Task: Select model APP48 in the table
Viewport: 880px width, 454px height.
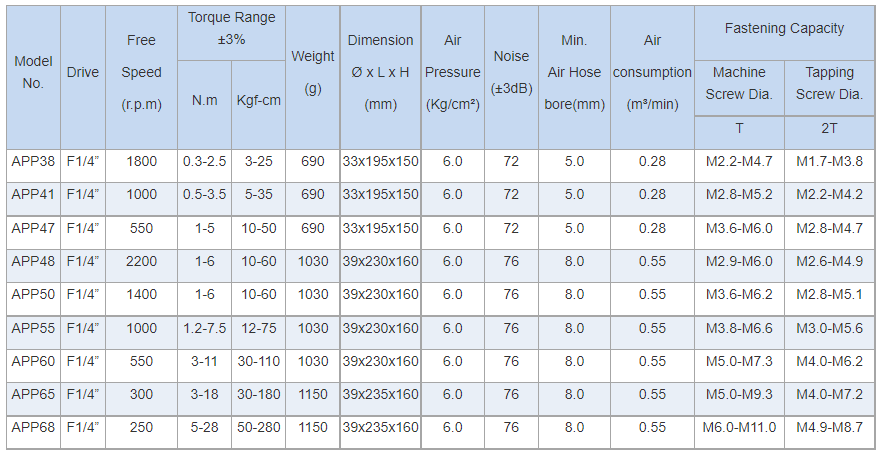Action: [x=33, y=261]
